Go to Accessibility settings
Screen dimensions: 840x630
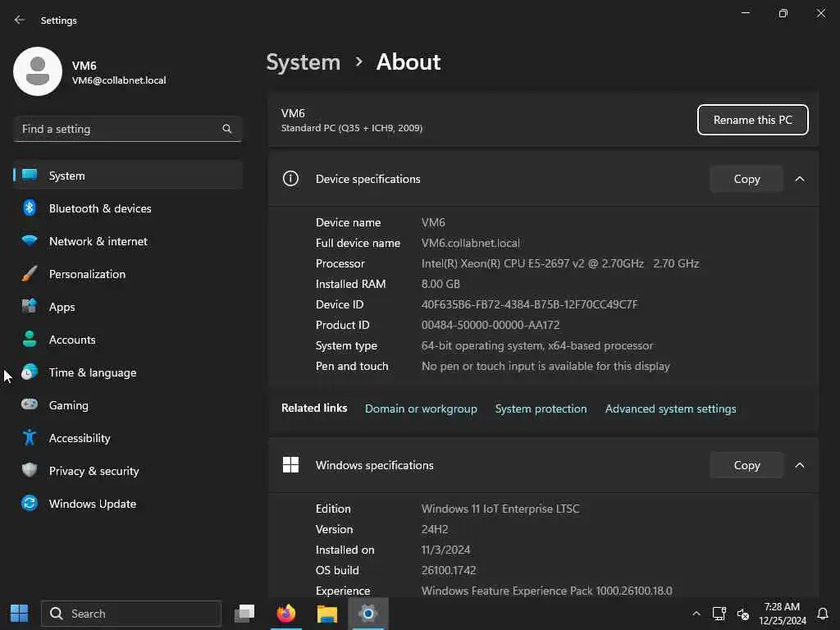click(x=128, y=438)
